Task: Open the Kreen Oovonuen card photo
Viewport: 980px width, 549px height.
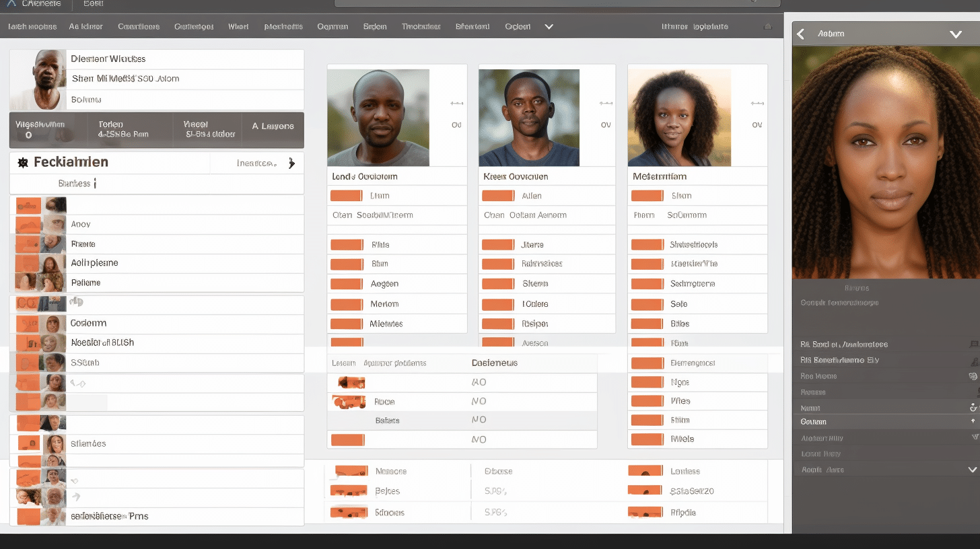Action: pos(529,118)
